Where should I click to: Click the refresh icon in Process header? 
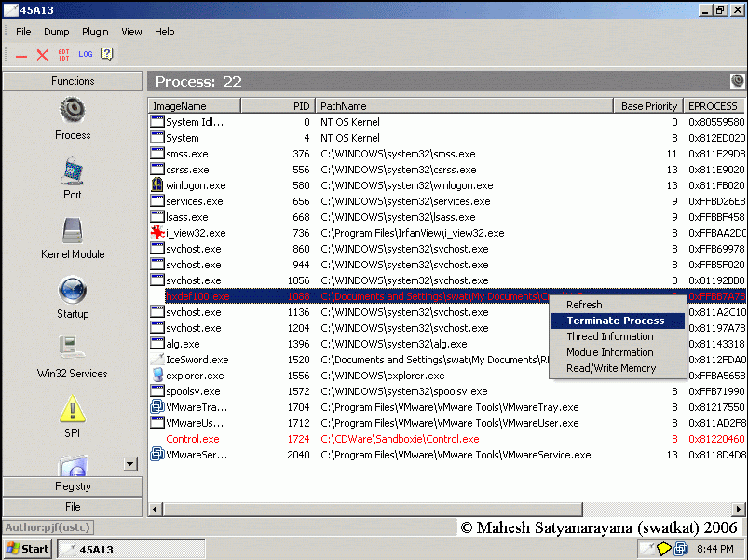coord(737,81)
